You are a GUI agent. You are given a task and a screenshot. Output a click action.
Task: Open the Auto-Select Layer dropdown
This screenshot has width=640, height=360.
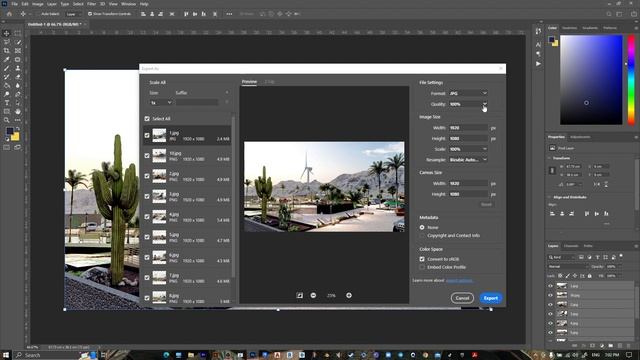pos(72,14)
